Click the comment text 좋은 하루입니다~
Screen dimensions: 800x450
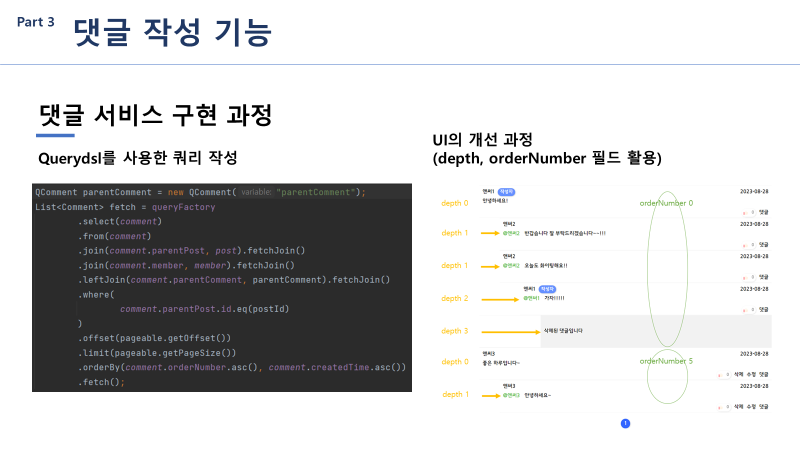[501, 363]
